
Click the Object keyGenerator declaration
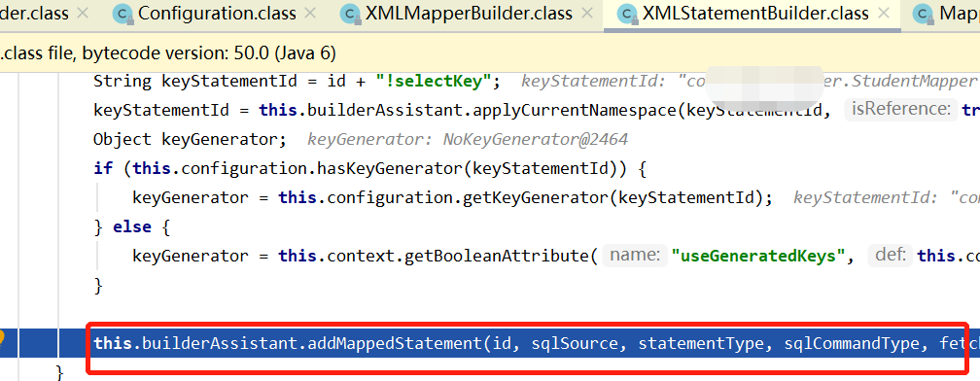click(x=190, y=139)
